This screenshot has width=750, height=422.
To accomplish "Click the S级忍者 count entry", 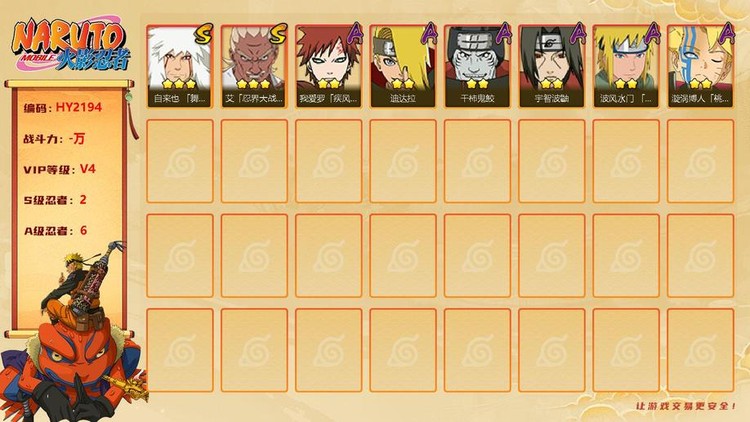I will click(x=55, y=200).
